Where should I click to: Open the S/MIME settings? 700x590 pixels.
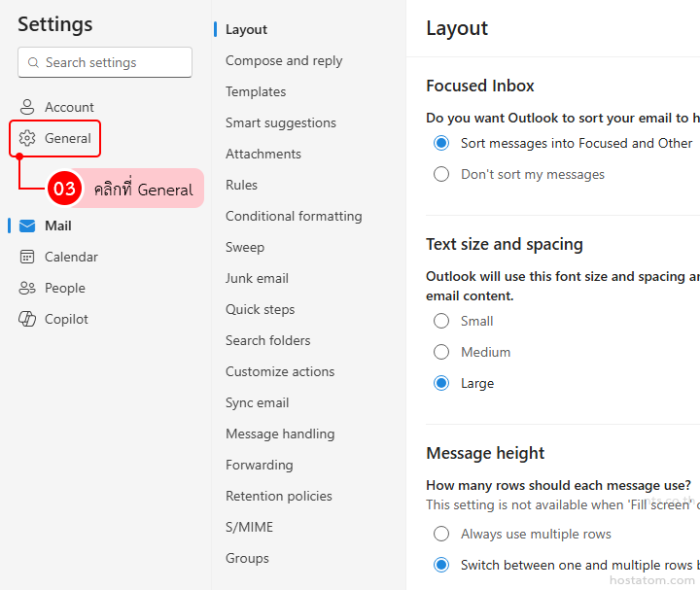click(249, 527)
